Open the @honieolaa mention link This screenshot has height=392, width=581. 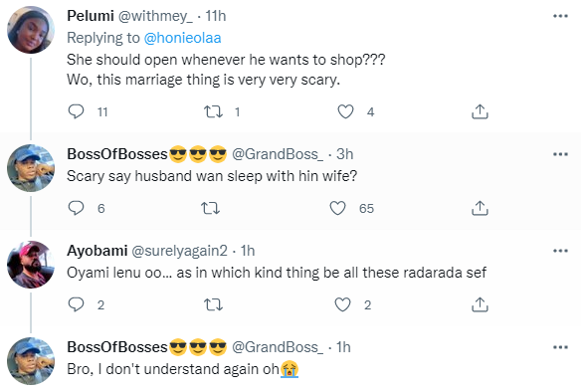pyautogui.click(x=182, y=38)
